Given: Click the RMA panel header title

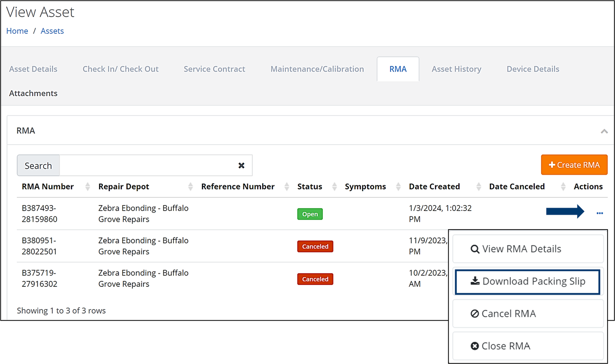Looking at the screenshot, I should [x=25, y=131].
